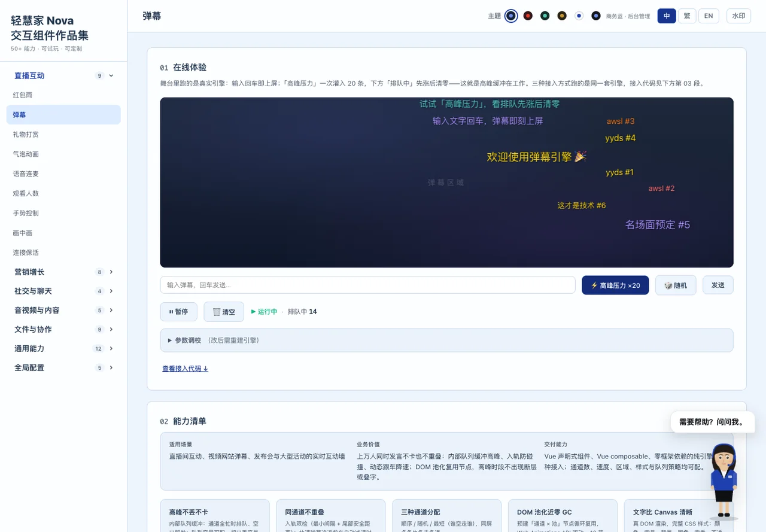Screen dimensions: 766x532
Task: Click the pause 暂停 button
Action: coord(178,312)
